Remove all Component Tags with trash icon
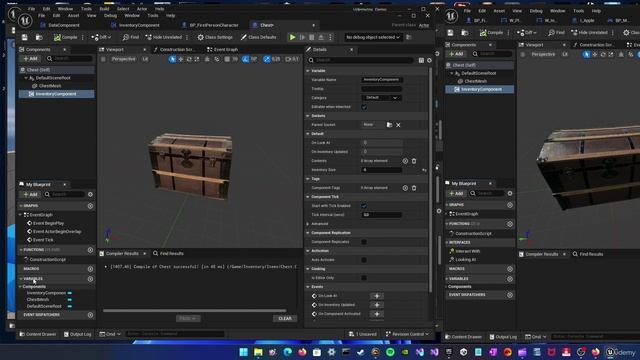The image size is (640, 360). 414,188
